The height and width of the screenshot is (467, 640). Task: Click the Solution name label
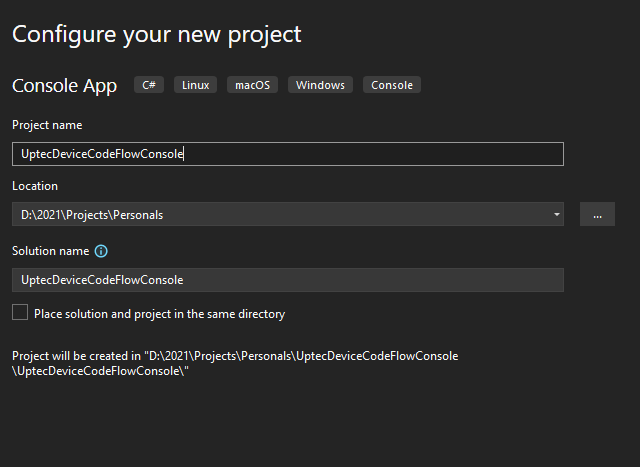pyautogui.click(x=50, y=251)
